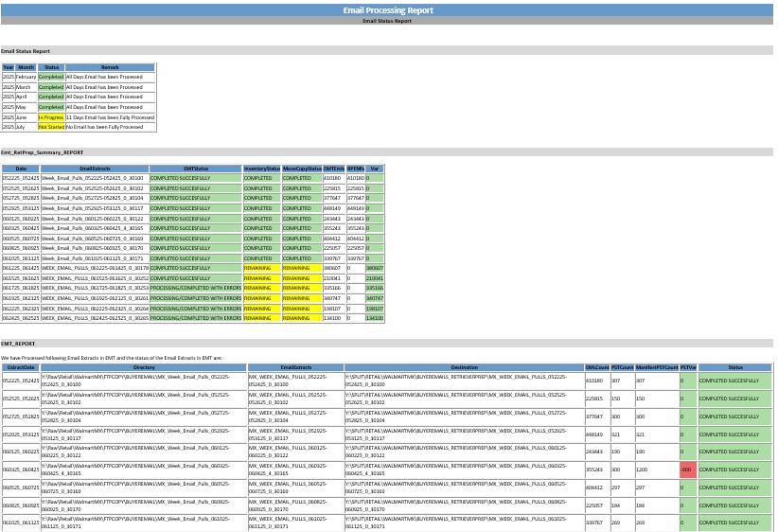Click ManifestPSTCount value '269'

[x=657, y=523]
